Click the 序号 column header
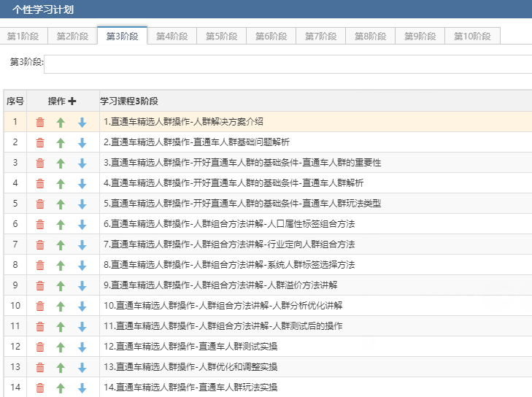 (15, 101)
